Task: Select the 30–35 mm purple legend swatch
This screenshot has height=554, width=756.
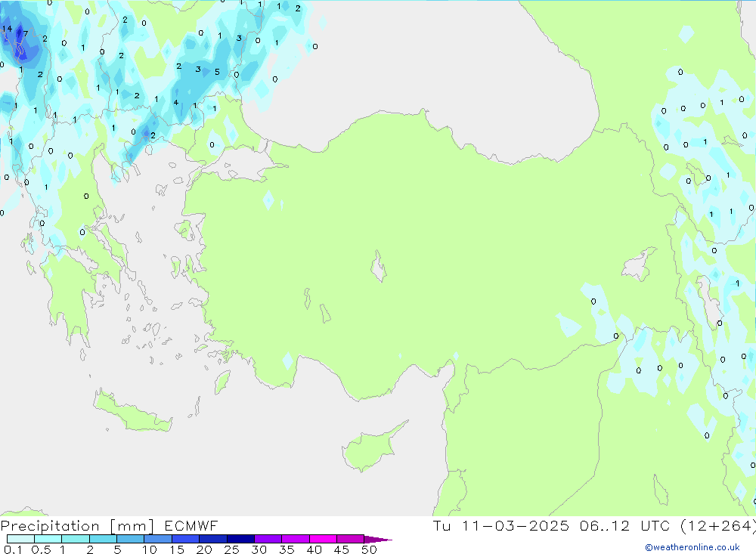Action: [x=268, y=539]
